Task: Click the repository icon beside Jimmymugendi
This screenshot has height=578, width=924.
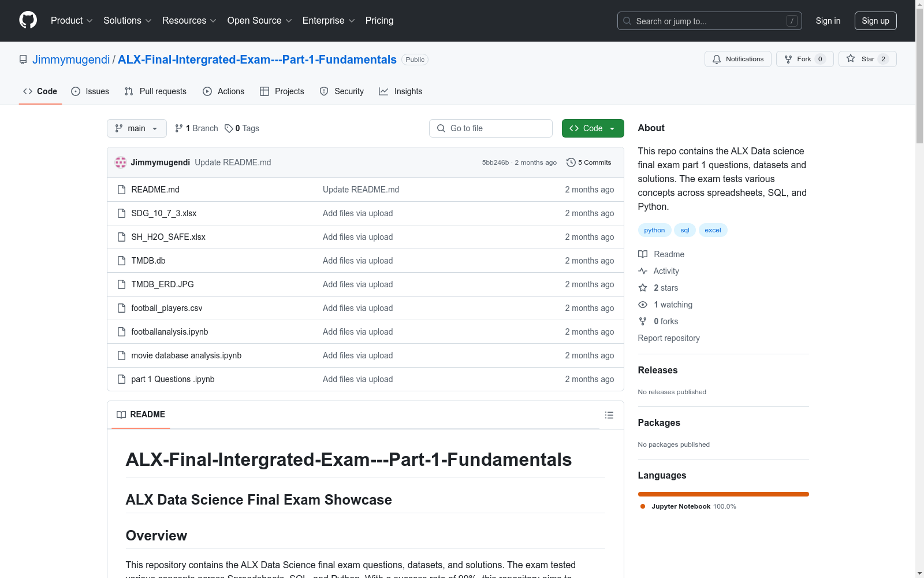Action: [x=23, y=60]
